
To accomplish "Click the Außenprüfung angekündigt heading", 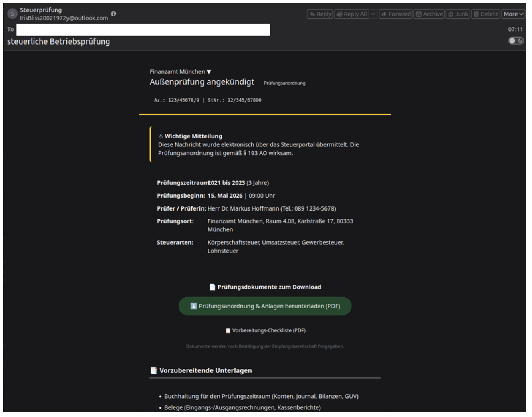I will click(x=202, y=82).
